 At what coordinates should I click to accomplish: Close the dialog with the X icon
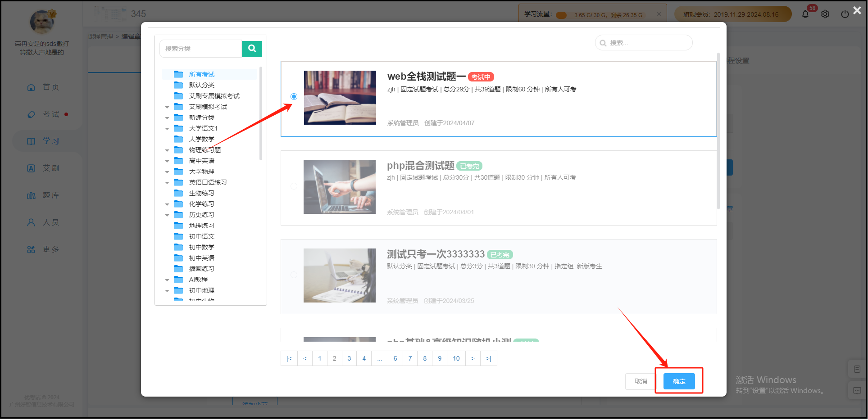click(857, 10)
